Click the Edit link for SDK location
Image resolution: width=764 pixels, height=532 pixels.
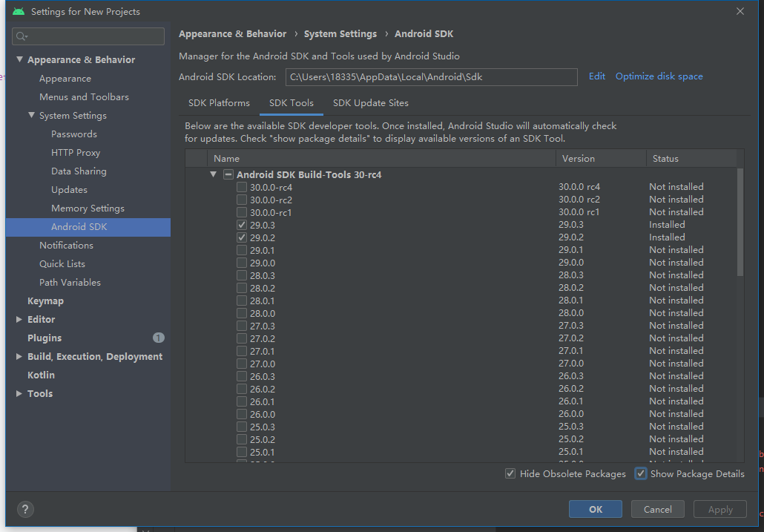point(597,76)
